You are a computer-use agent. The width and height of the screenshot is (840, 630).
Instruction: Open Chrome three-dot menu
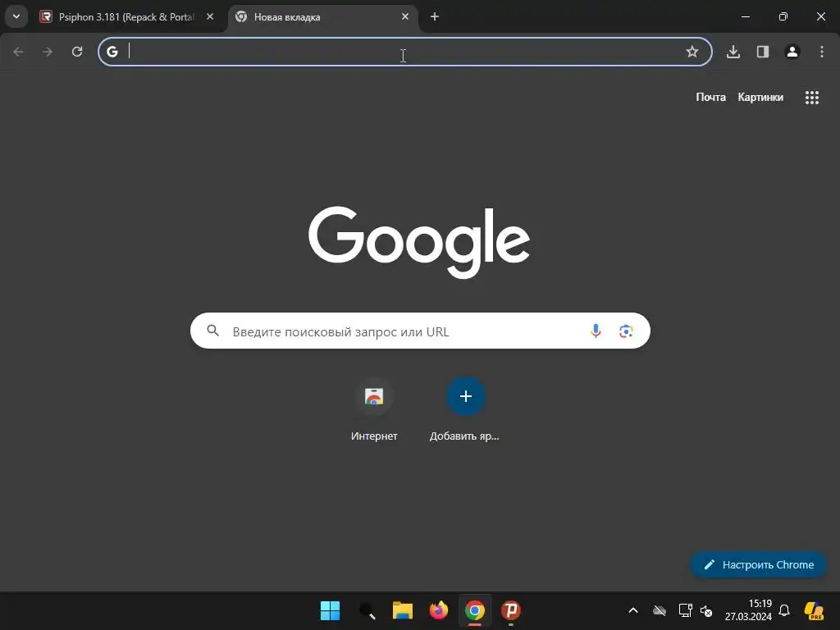click(822, 52)
